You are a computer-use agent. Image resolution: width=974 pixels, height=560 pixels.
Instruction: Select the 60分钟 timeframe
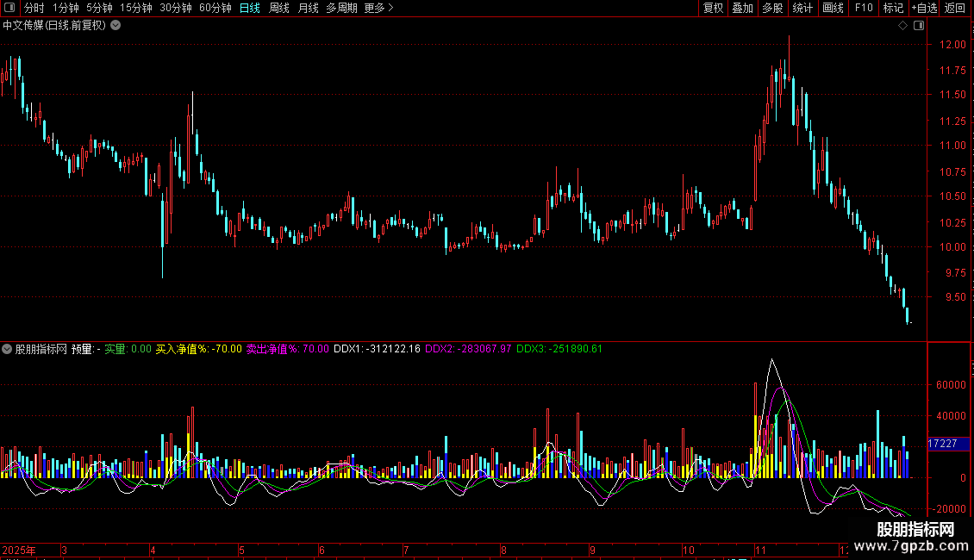tap(215, 8)
